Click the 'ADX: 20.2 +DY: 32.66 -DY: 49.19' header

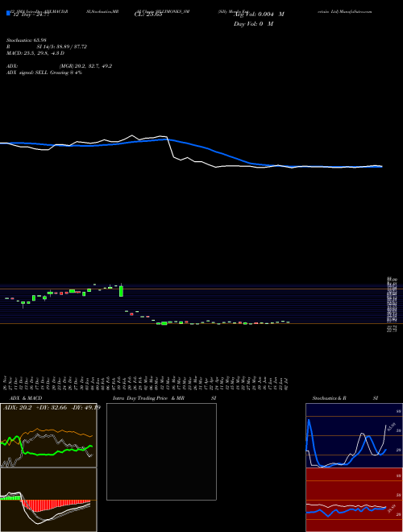click(x=52, y=408)
